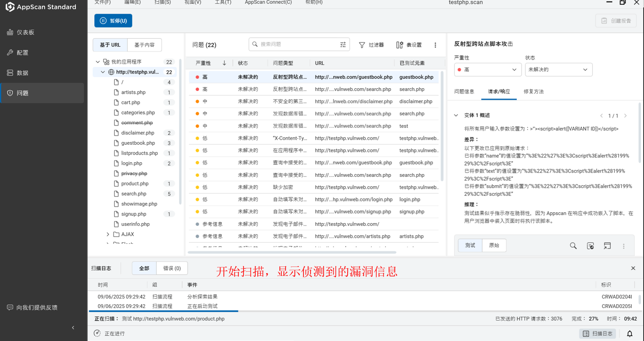Collapse the left sidebar with the arrow
644x341 pixels.
[x=73, y=327]
